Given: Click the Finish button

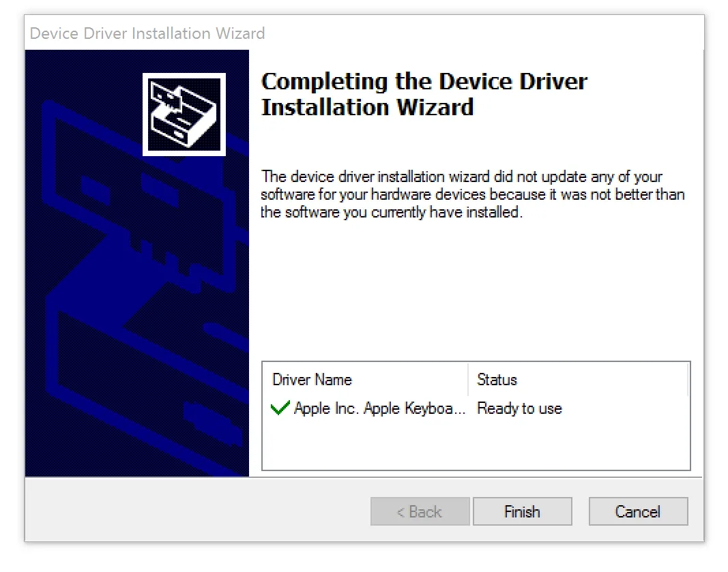Looking at the screenshot, I should [522, 511].
